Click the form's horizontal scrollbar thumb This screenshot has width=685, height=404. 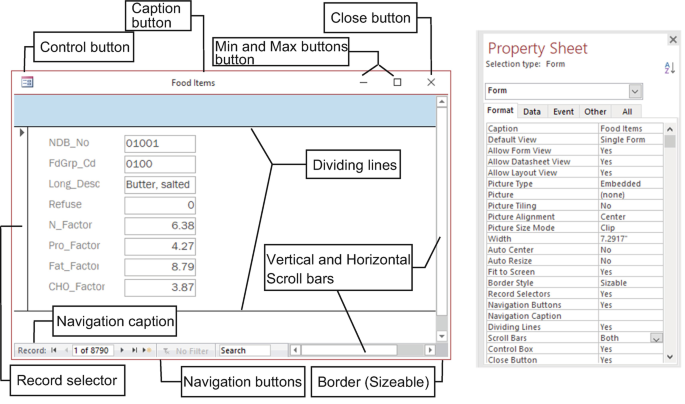(x=349, y=350)
